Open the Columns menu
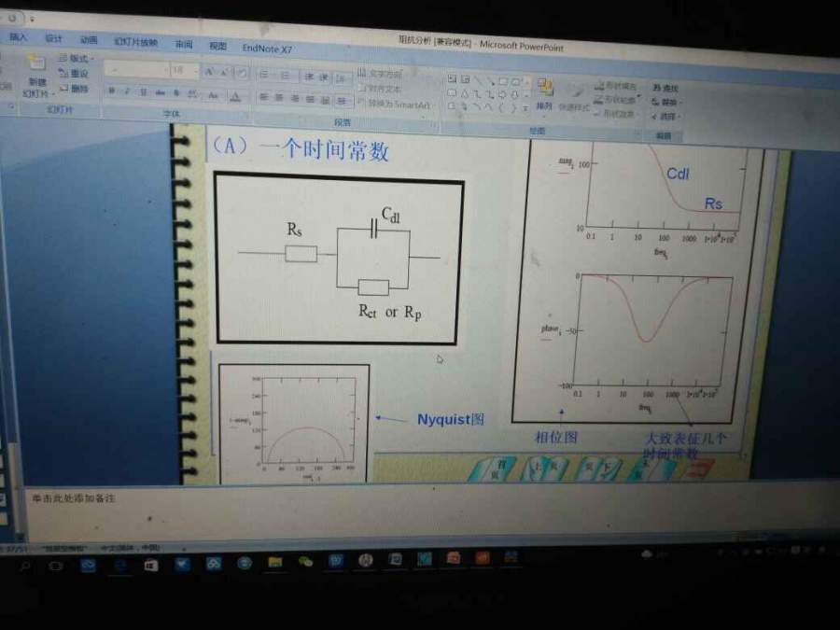 point(343,101)
